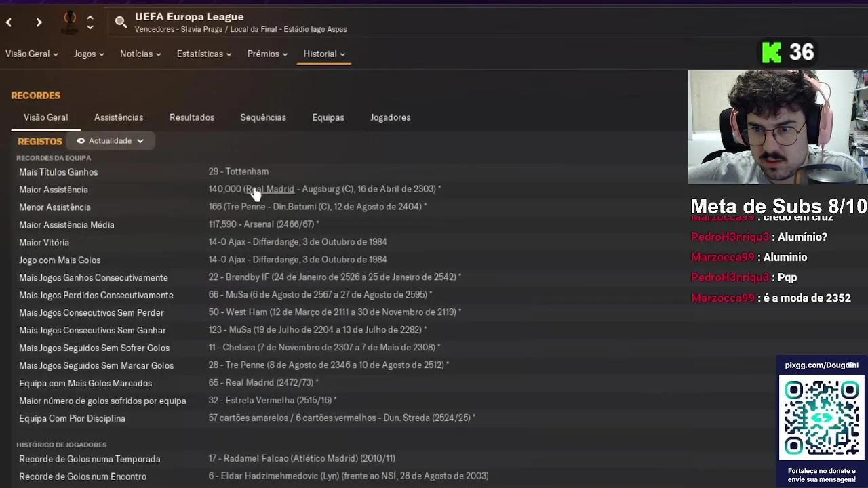The image size is (868, 488).
Task: Open the Sequências tab
Action: pyautogui.click(x=263, y=117)
